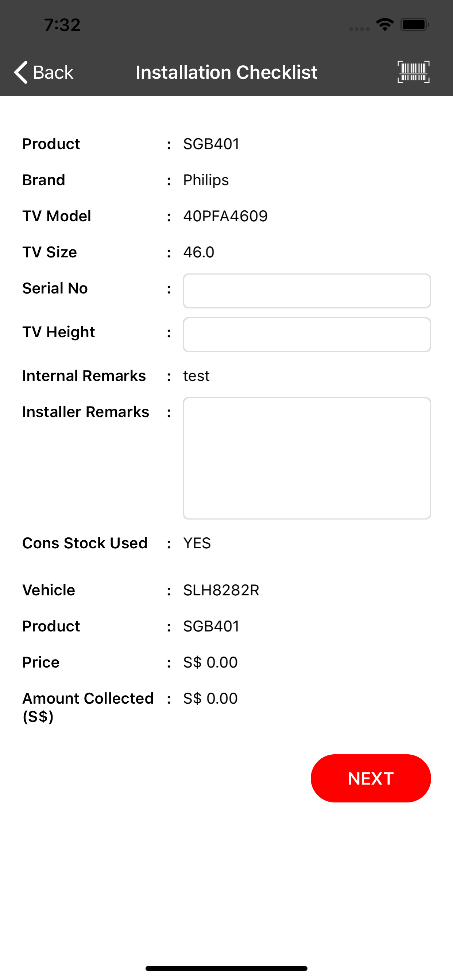The height and width of the screenshot is (980, 453).
Task: Tap the Internal Remarks text test
Action: (197, 376)
